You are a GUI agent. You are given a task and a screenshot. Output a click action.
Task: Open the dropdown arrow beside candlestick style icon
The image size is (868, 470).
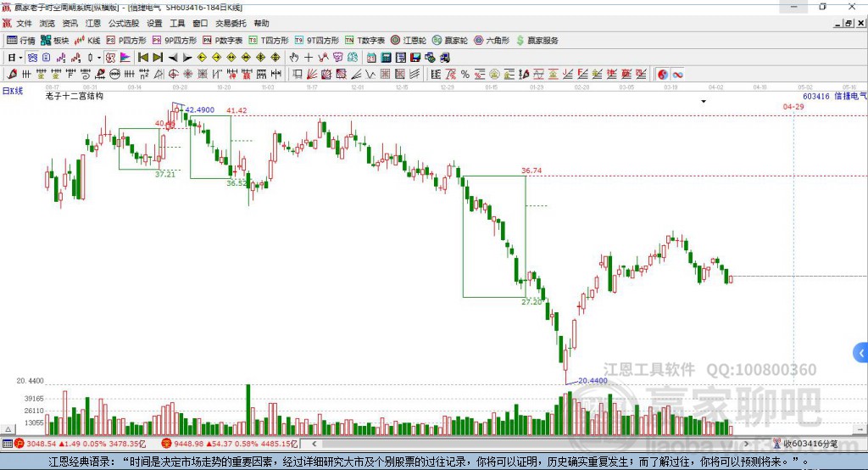tap(99, 58)
